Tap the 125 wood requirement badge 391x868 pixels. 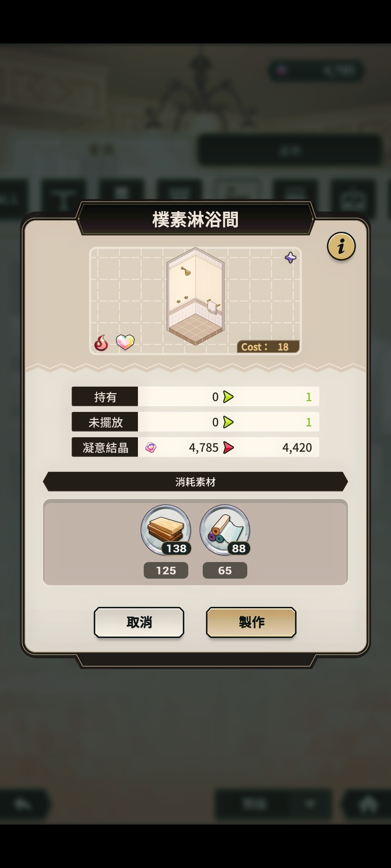166,570
